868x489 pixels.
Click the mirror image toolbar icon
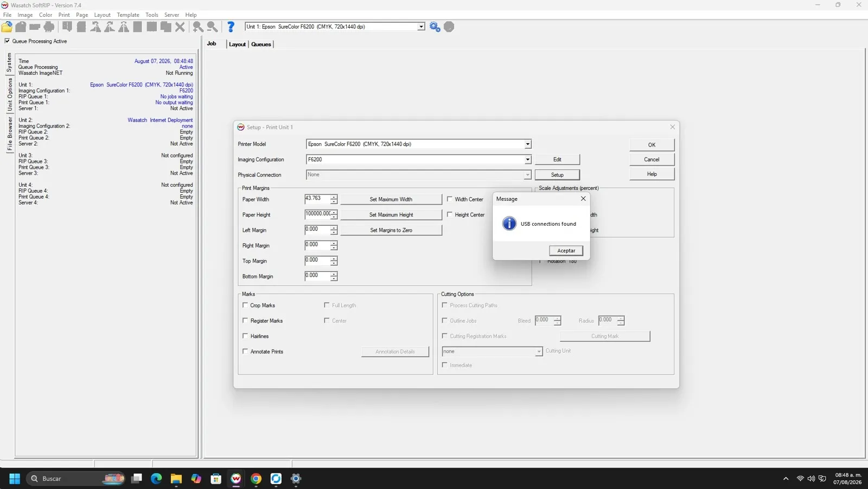pyautogui.click(x=124, y=27)
